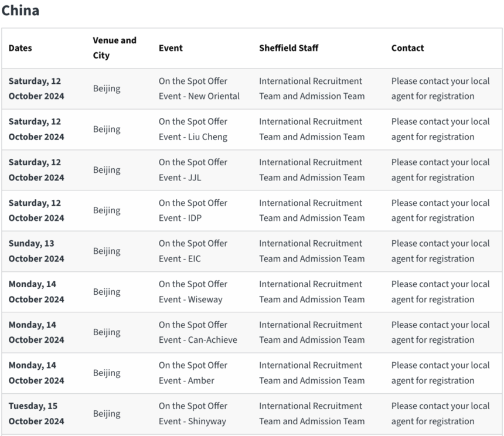Click the Sunday, 13 October 2024 date
This screenshot has height=436, width=504.
pos(36,251)
